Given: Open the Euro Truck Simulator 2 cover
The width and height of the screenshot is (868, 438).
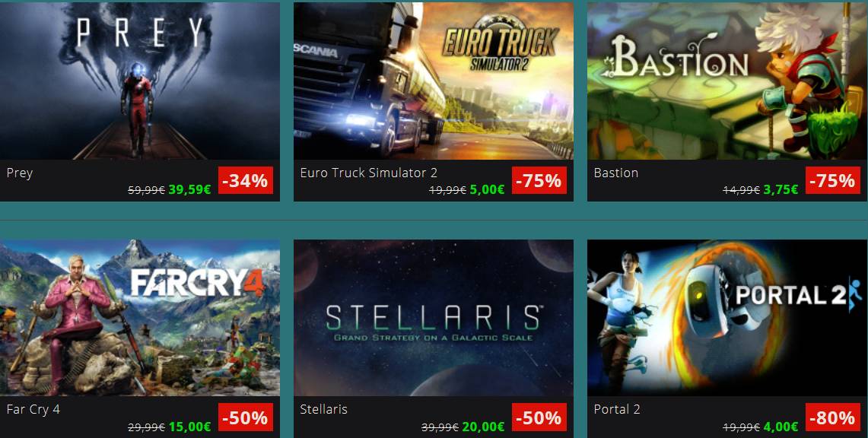Looking at the screenshot, I should [x=434, y=81].
